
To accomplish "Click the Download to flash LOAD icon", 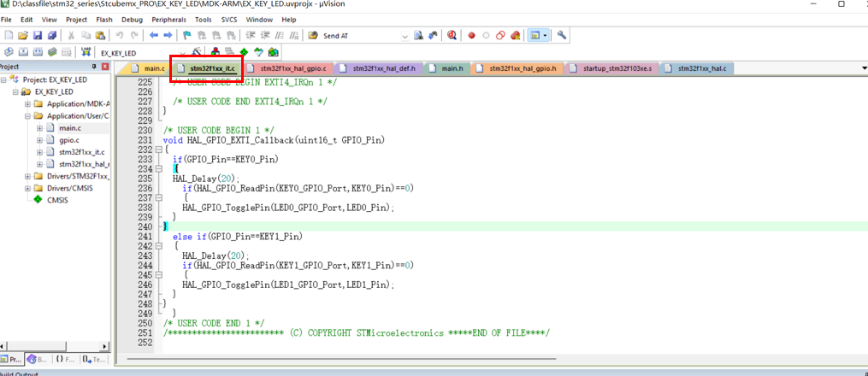I will coord(86,52).
